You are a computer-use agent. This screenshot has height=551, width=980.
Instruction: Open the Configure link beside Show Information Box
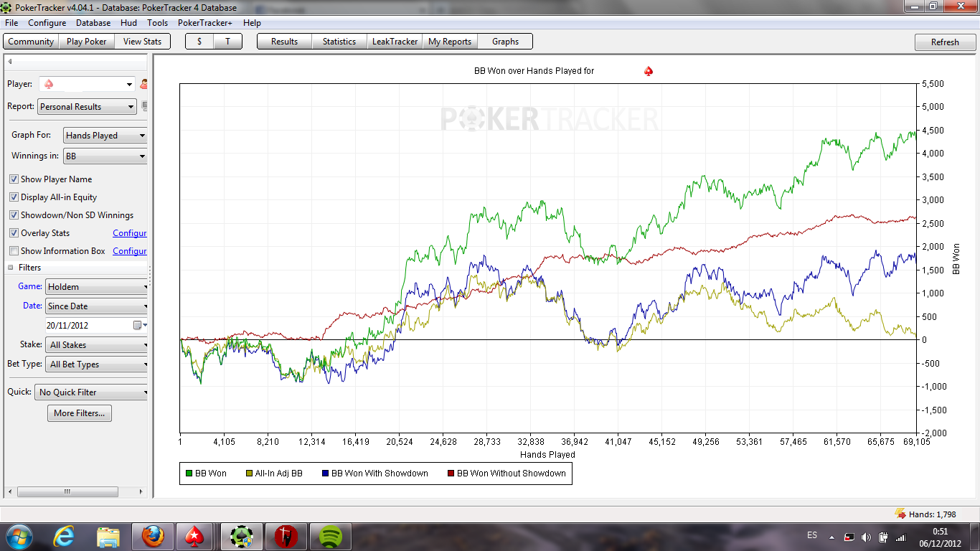click(130, 251)
